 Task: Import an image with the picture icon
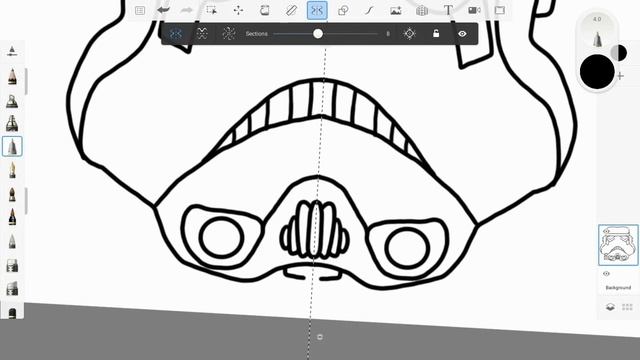396,11
